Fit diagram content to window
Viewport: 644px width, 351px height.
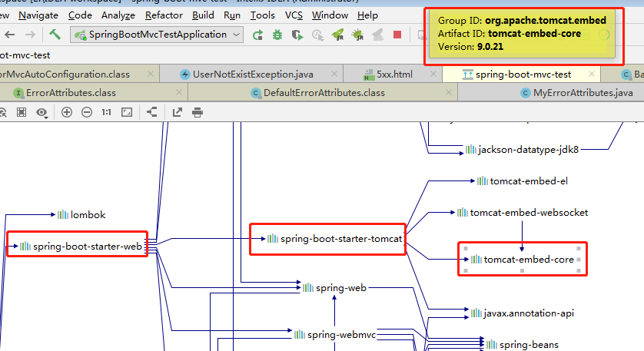coord(127,112)
